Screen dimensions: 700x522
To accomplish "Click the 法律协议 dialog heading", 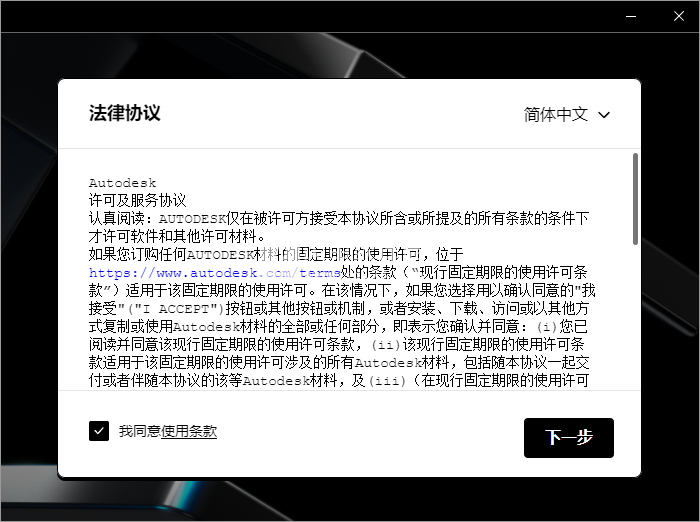I will (124, 113).
